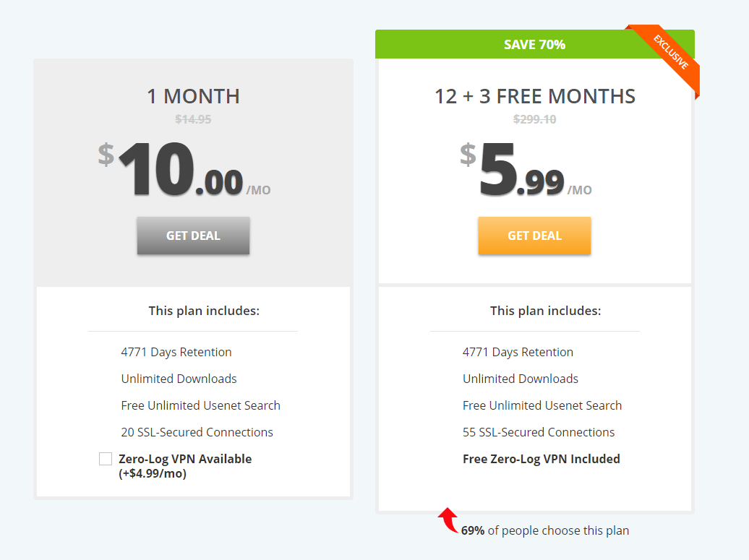Click the Zero-Log VPN Available (+$4.99/mo) label
The width and height of the screenshot is (749, 560).
coord(185,466)
